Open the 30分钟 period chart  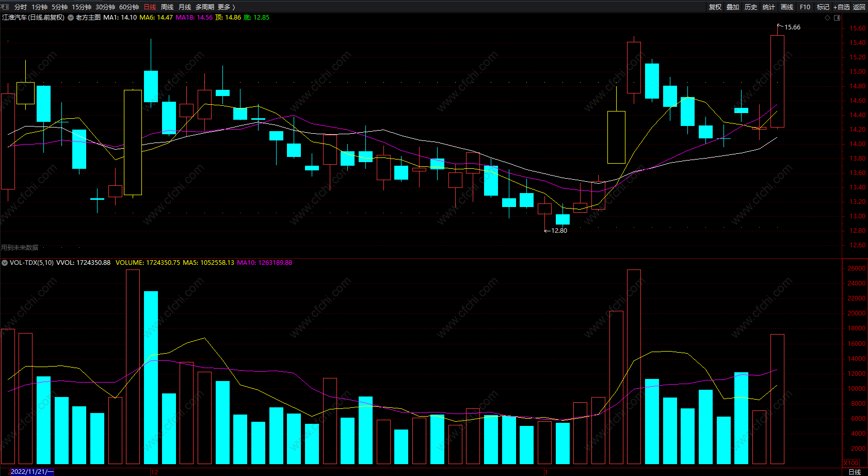pos(105,7)
